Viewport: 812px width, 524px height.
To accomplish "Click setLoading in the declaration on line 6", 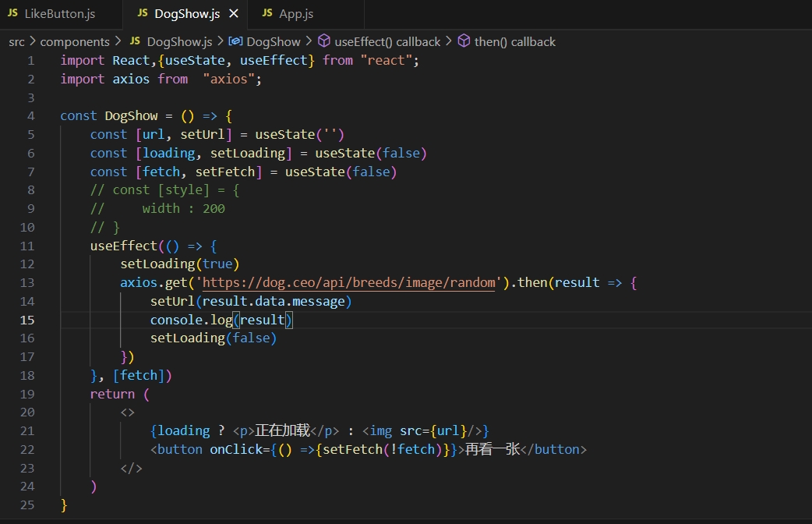I will [248, 154].
